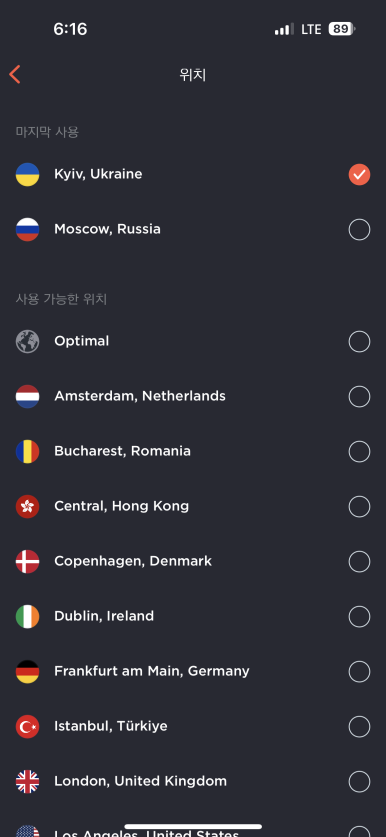Screen dimensions: 386x837
Task: Tap the Russia flag icon
Action: [27, 230]
